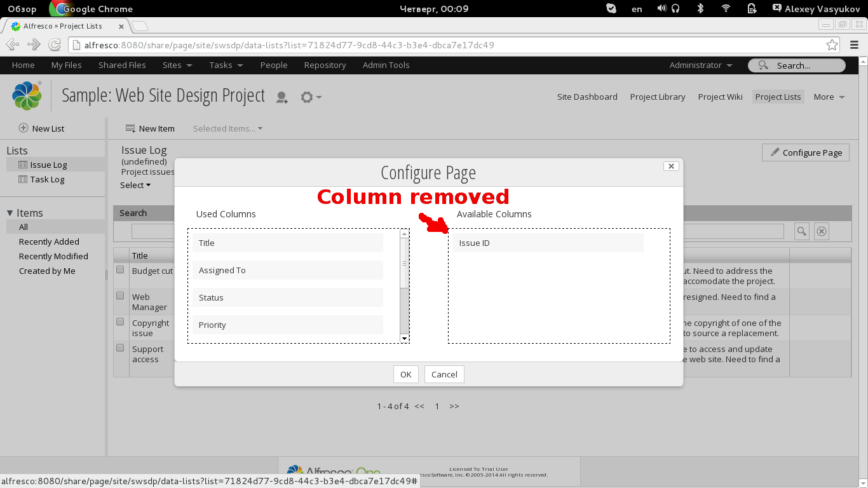Image resolution: width=868 pixels, height=488 pixels.
Task: Click the clear search X icon
Action: tap(822, 231)
